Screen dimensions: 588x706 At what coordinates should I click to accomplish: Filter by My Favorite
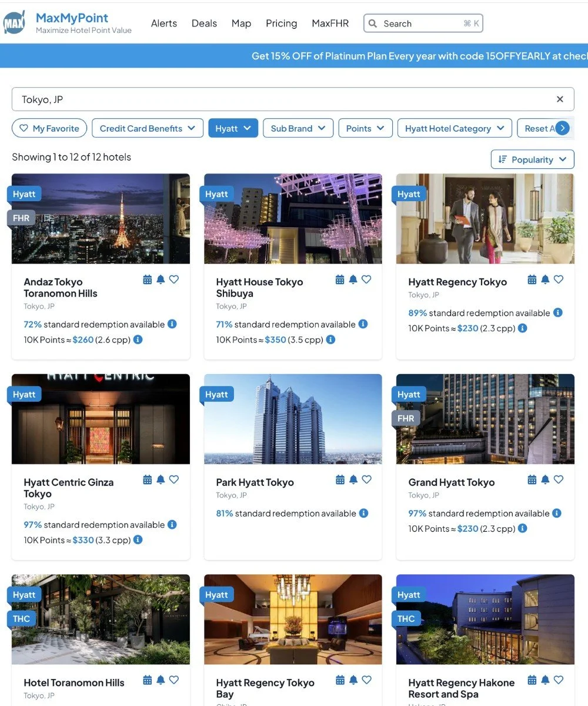(x=49, y=128)
